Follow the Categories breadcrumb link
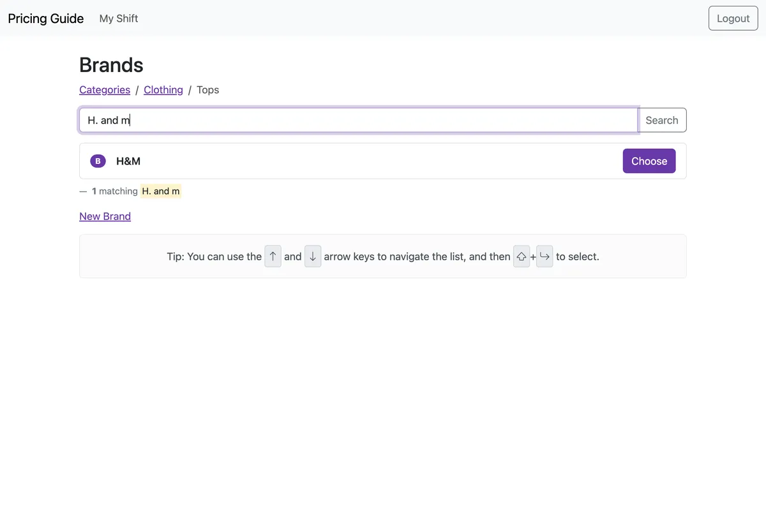Viewport: 766px width, 532px height. tap(105, 90)
